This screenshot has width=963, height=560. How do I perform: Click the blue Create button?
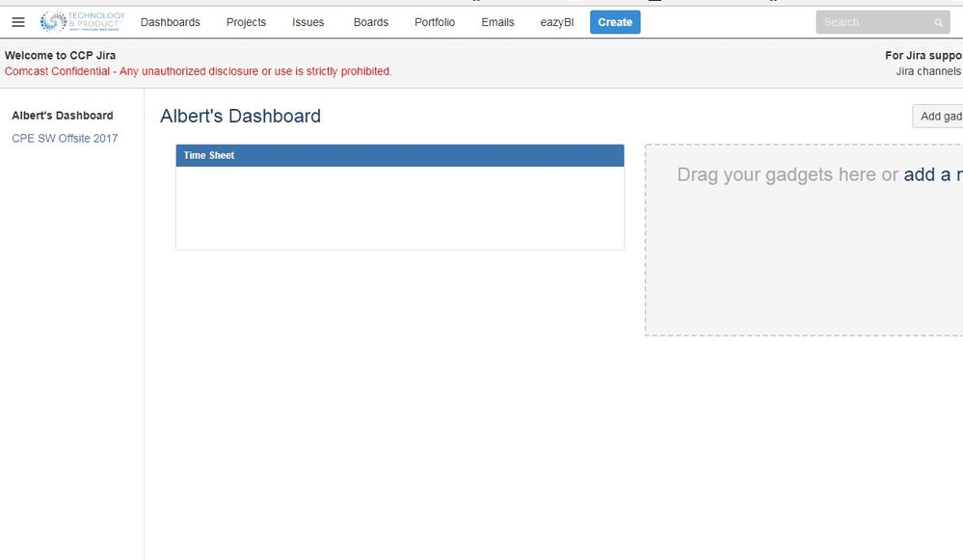(x=615, y=22)
